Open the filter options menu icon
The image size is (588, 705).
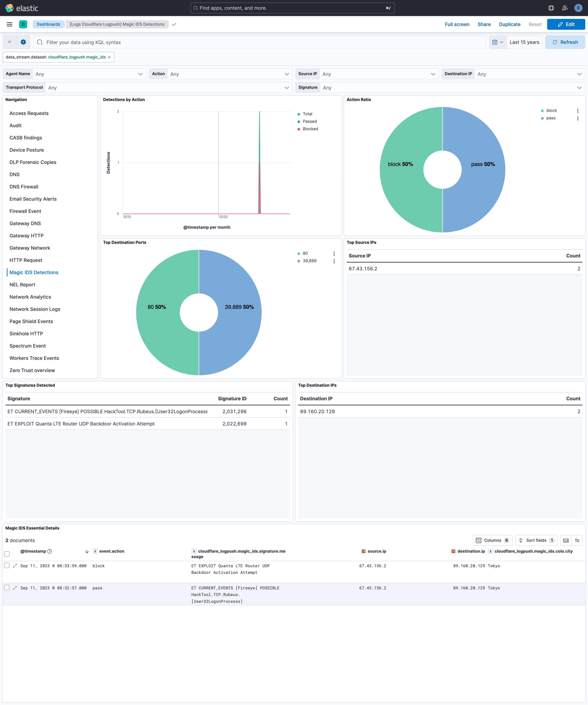[9, 42]
